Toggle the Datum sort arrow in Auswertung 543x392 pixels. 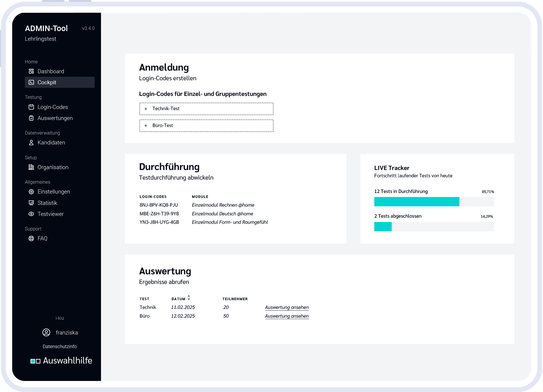coord(189,297)
